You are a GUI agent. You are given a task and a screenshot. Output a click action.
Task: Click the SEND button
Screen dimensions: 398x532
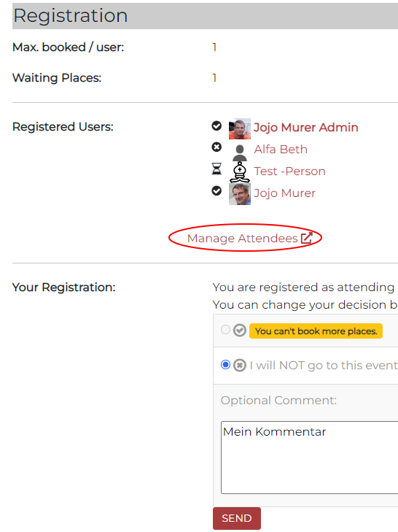coord(237,518)
